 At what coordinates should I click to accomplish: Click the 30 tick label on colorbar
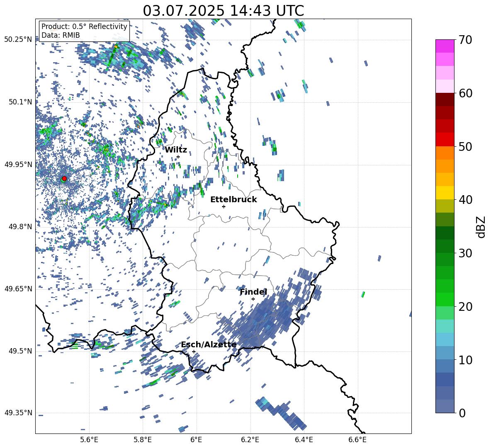(x=466, y=253)
